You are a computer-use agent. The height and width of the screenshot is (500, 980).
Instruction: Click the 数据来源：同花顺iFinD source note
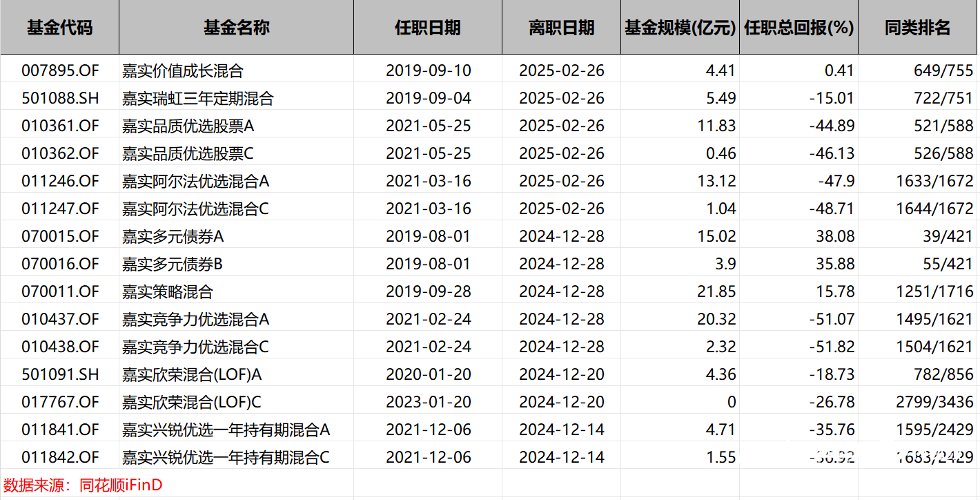coord(84,485)
